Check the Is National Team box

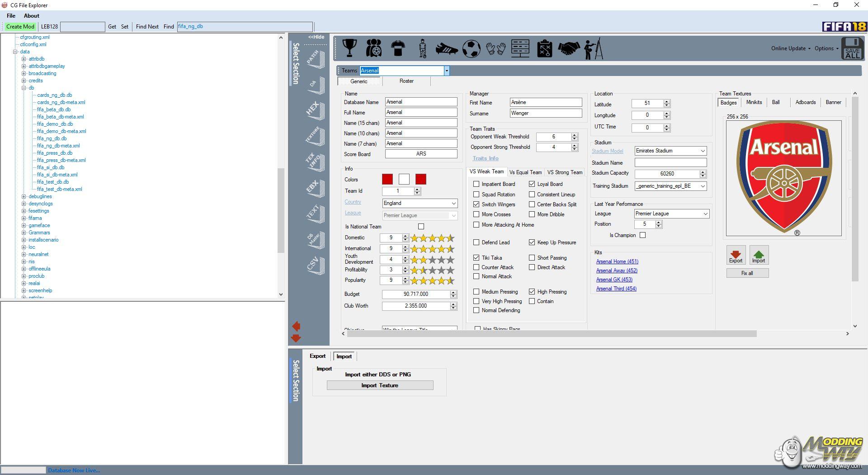(421, 226)
